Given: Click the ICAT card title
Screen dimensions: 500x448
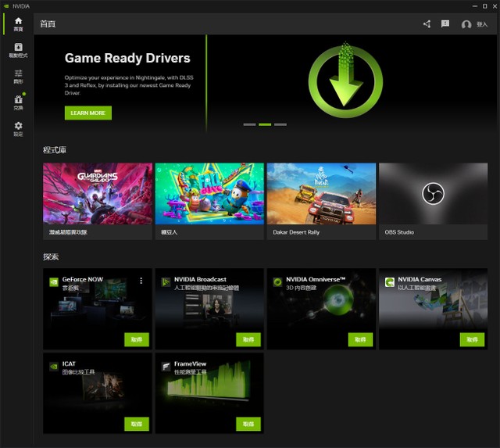Looking at the screenshot, I should 69,364.
